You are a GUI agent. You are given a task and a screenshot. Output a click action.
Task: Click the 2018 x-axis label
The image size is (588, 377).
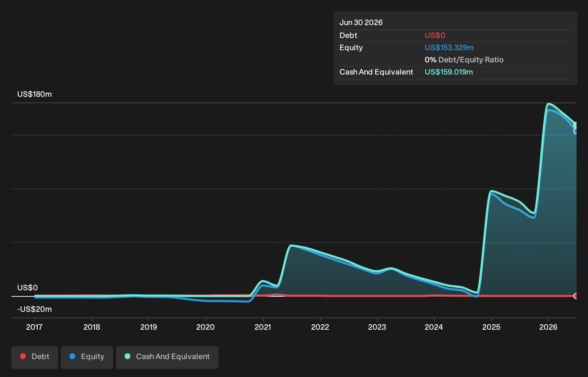click(x=92, y=327)
